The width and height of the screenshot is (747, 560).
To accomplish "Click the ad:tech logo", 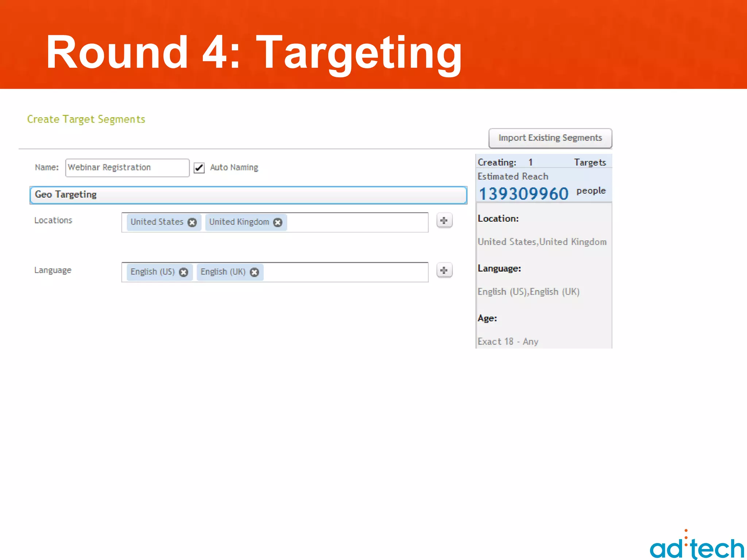I will [x=697, y=545].
